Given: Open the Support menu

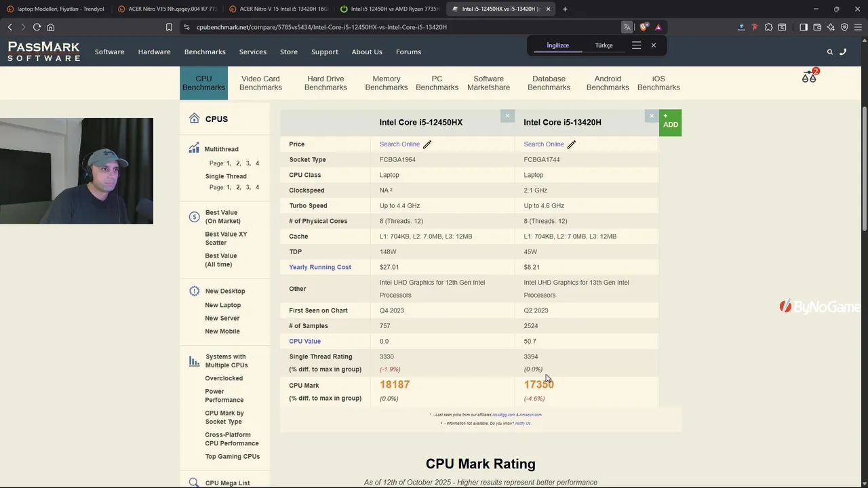Looking at the screenshot, I should (x=325, y=52).
